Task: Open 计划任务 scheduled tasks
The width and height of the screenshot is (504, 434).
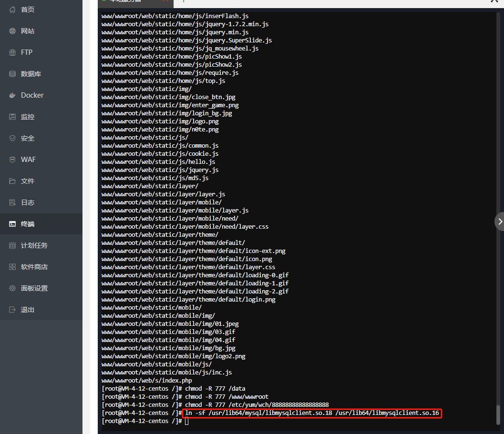Action: [x=34, y=245]
